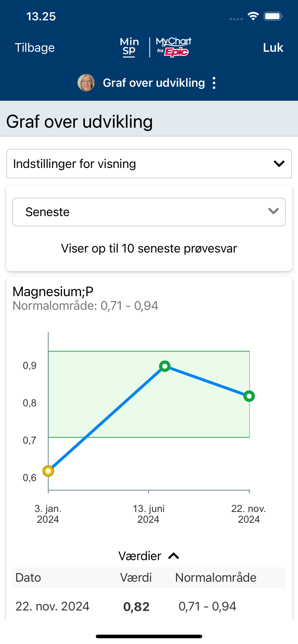Viewport: 298px width, 644px height.
Task: Tap the three-dot options menu icon
Action: (x=214, y=83)
